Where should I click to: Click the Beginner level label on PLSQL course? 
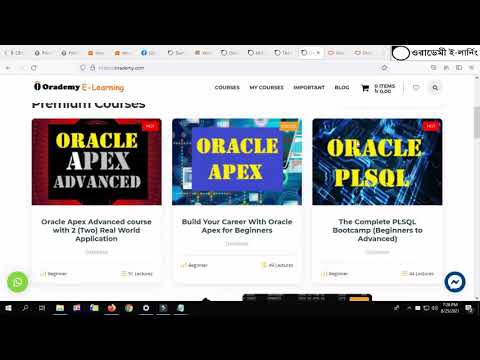coord(334,274)
